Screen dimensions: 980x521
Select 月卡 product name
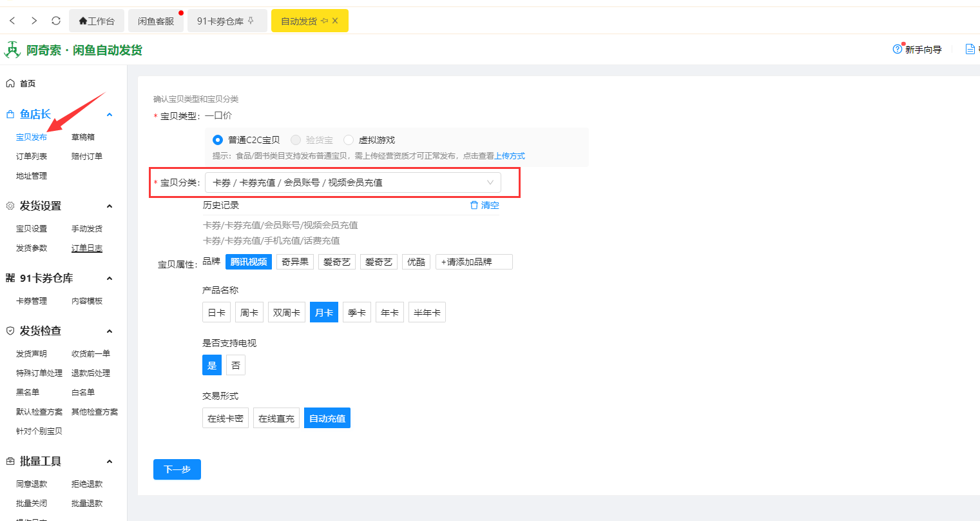point(324,312)
